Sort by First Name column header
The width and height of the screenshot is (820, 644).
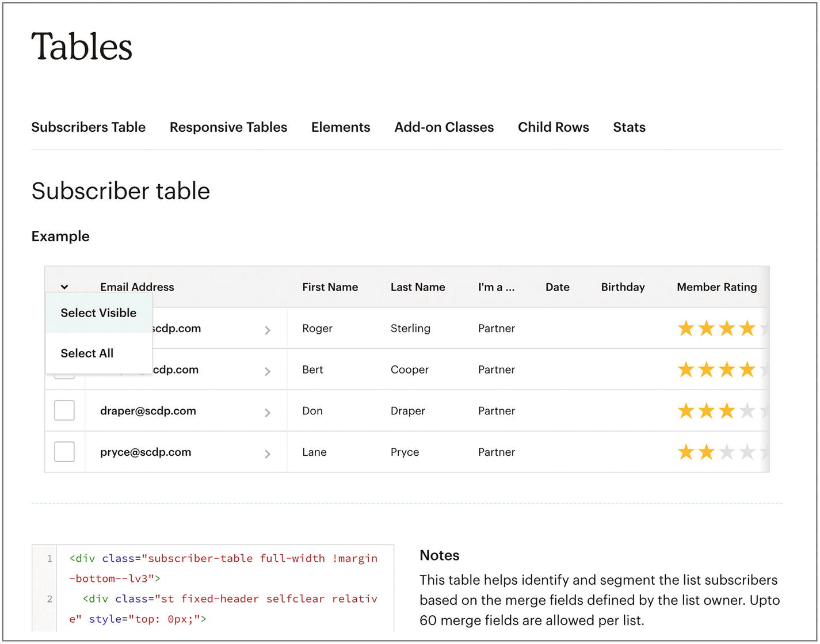click(x=330, y=287)
